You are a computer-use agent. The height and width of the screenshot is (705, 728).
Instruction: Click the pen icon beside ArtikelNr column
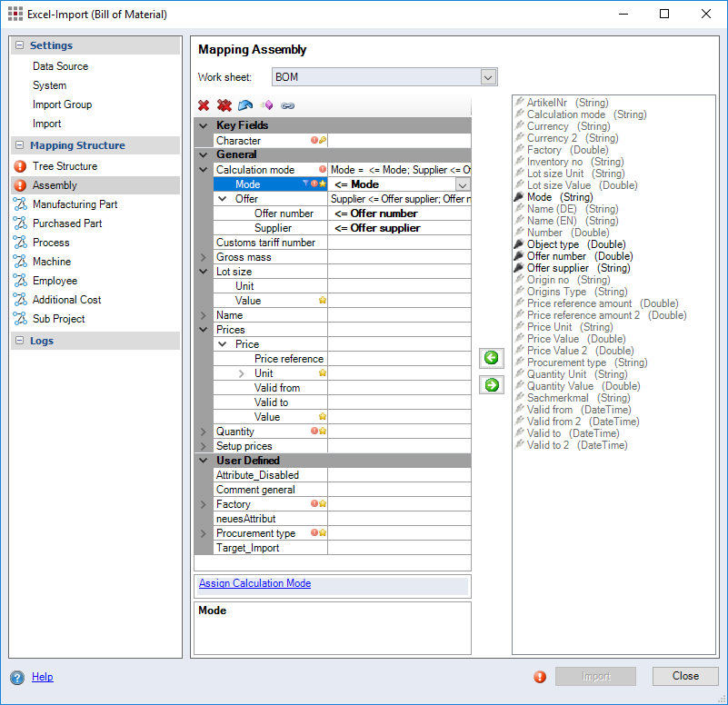(519, 102)
